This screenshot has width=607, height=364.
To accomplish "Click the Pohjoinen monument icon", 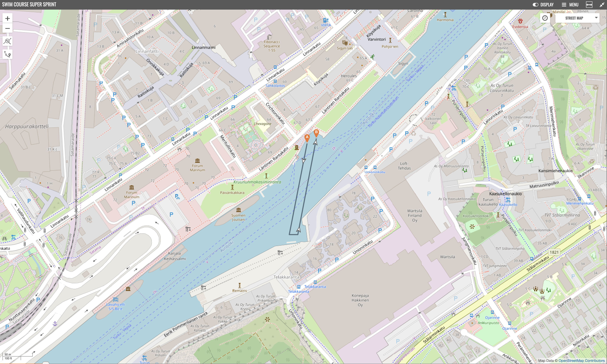I will click(390, 40).
